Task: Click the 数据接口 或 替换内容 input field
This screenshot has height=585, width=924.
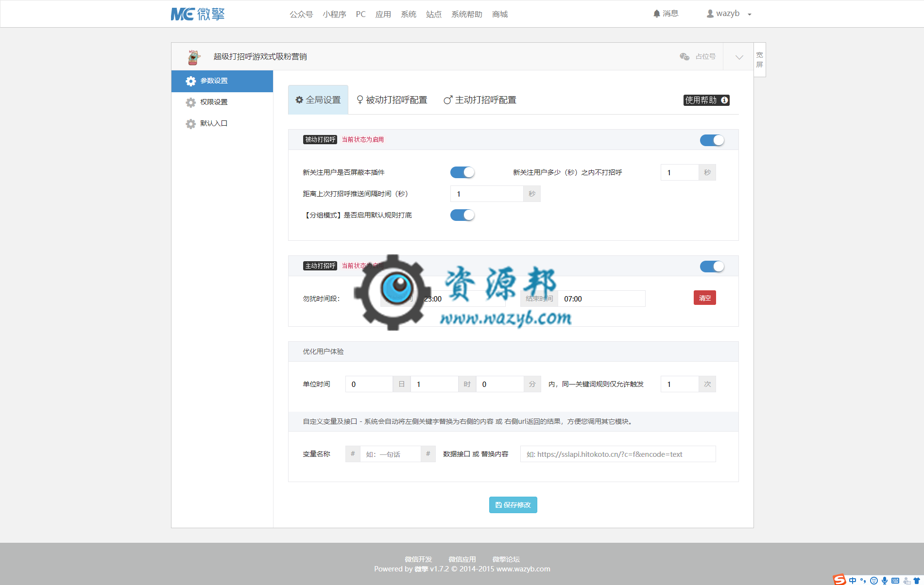Action: (x=618, y=454)
